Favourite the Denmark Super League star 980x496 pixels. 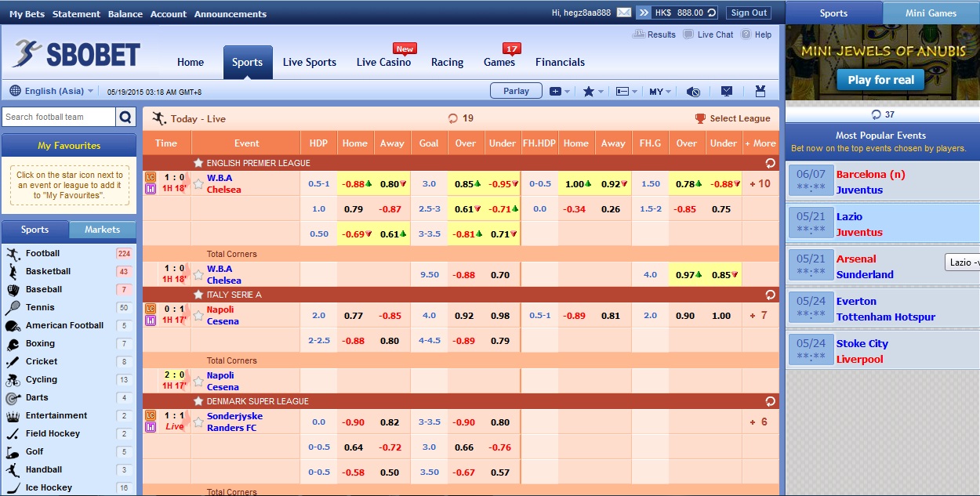[x=198, y=401]
